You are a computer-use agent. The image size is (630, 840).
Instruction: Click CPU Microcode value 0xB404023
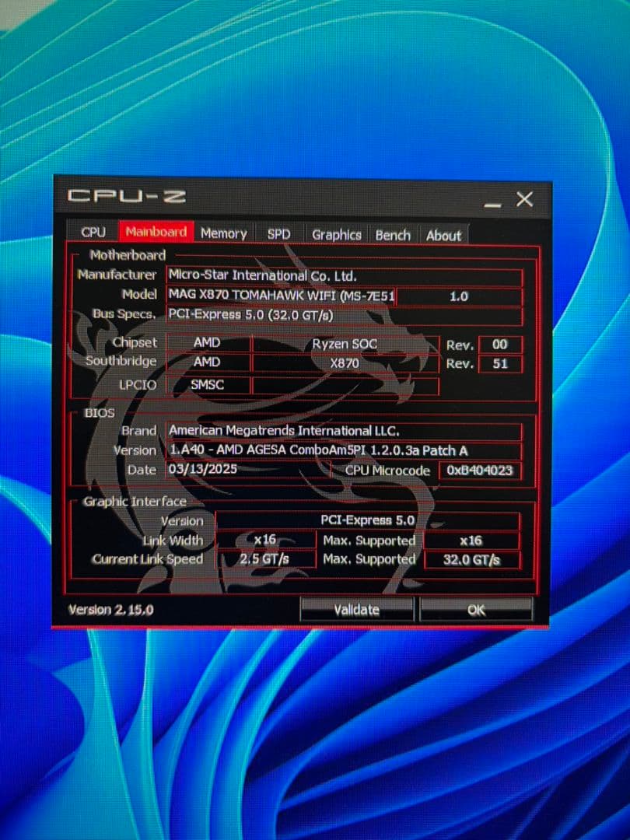tap(480, 471)
